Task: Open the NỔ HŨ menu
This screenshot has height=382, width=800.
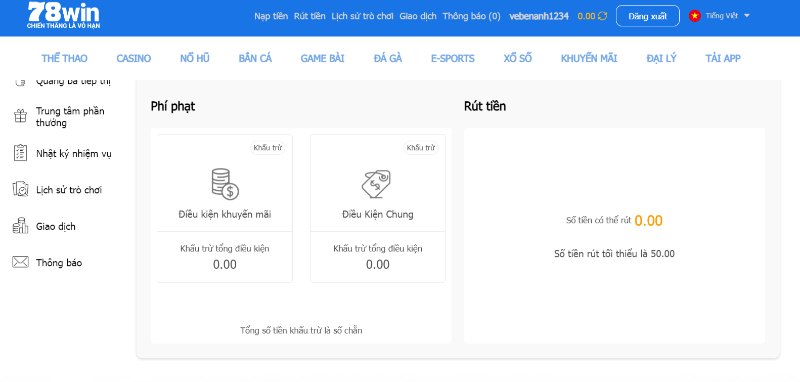Action: [195, 59]
